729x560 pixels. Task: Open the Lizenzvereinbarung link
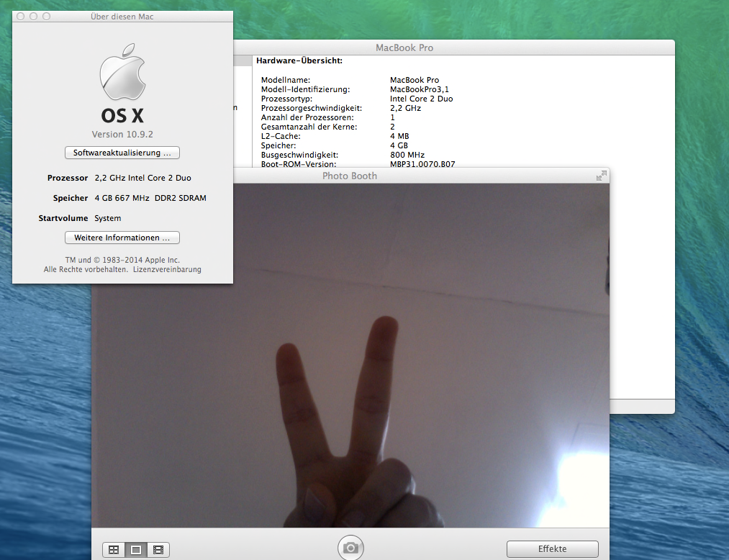pyautogui.click(x=167, y=269)
